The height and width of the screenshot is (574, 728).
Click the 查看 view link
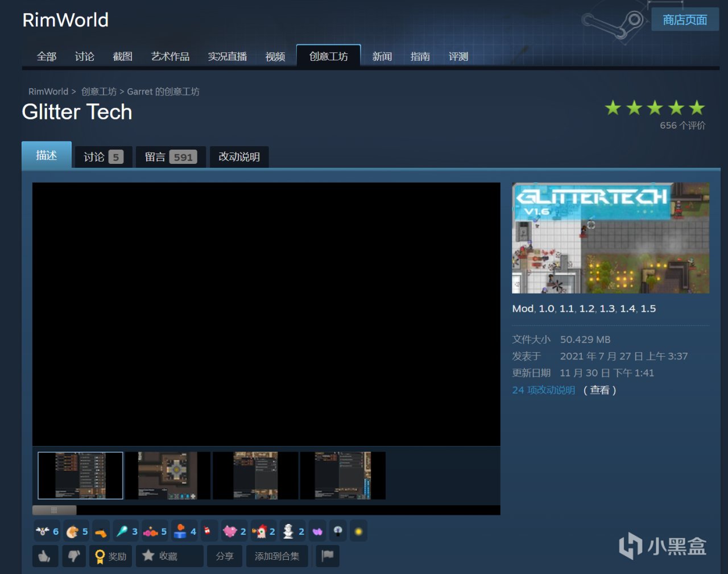(x=599, y=390)
